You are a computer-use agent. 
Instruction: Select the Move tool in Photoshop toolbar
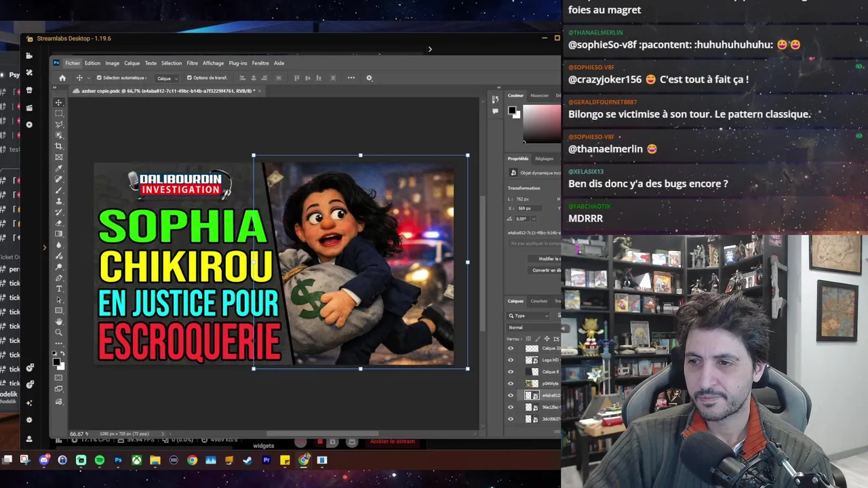[x=58, y=103]
